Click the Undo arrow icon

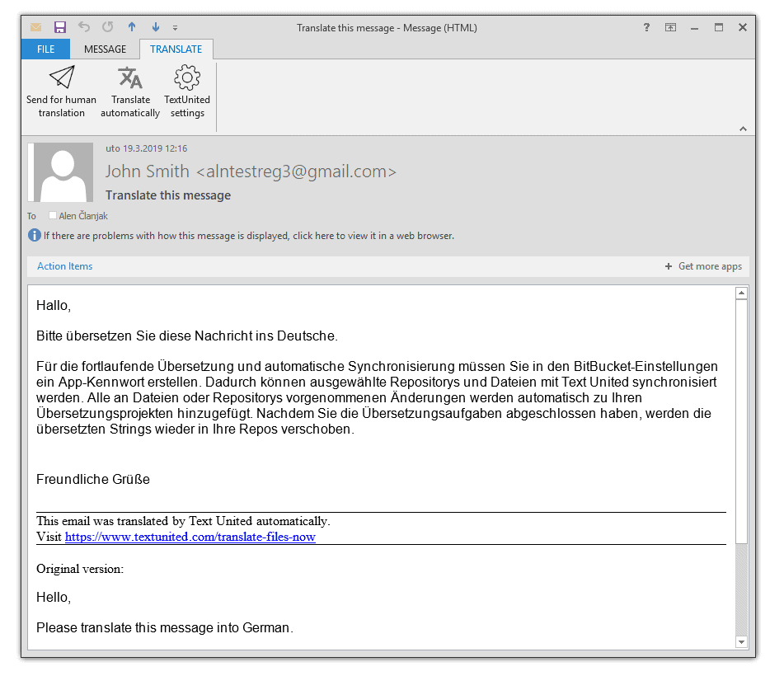tap(84, 27)
